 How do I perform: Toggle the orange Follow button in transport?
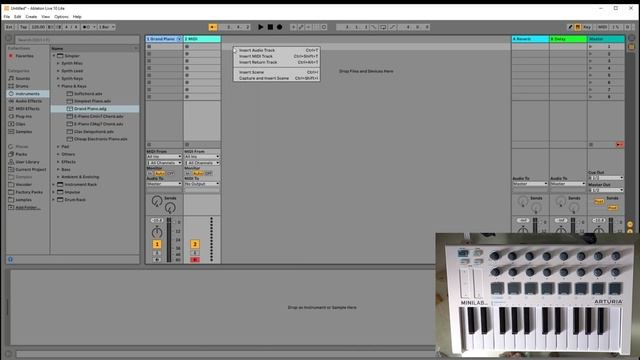[213, 27]
